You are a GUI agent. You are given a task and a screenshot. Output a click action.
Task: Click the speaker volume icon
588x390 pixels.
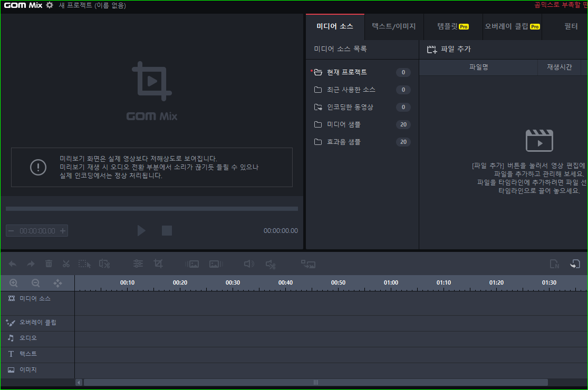[x=249, y=264]
